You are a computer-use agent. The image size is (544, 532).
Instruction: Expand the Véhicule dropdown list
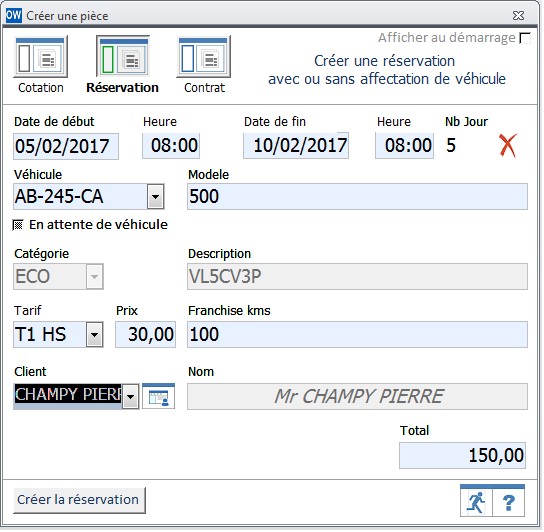tap(156, 197)
